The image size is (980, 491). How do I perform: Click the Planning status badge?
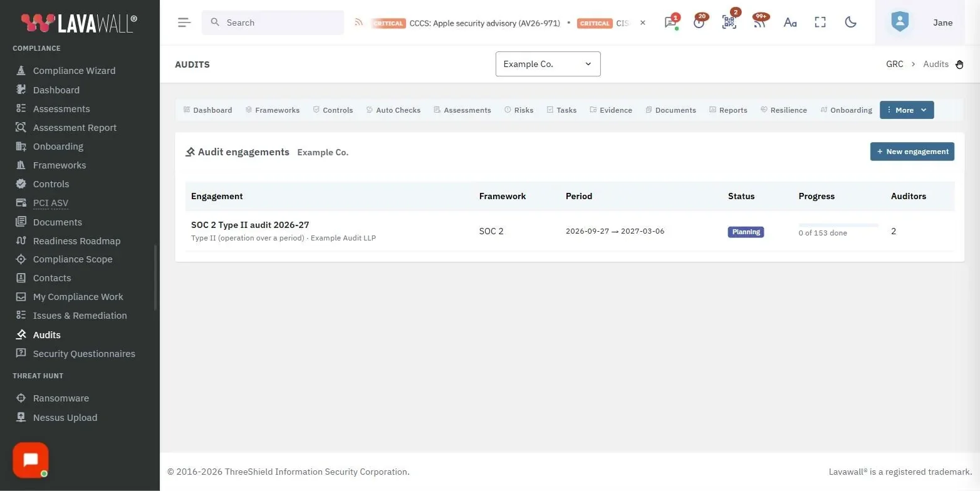746,232
